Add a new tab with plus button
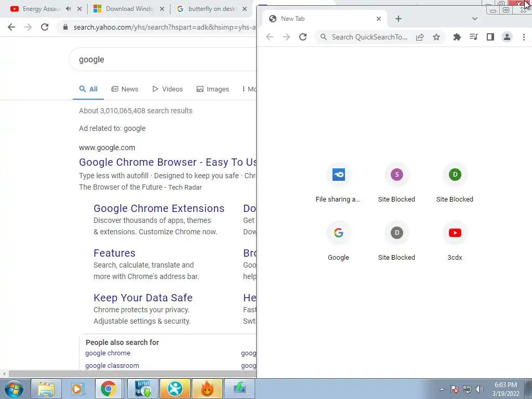Viewport: 532px width, 399px height. (398, 19)
